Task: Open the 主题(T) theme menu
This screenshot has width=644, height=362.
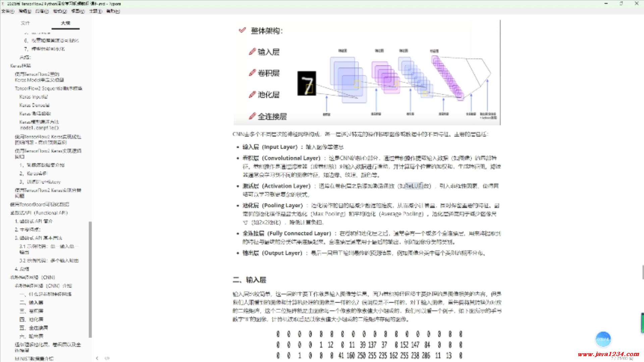Action: click(95, 11)
